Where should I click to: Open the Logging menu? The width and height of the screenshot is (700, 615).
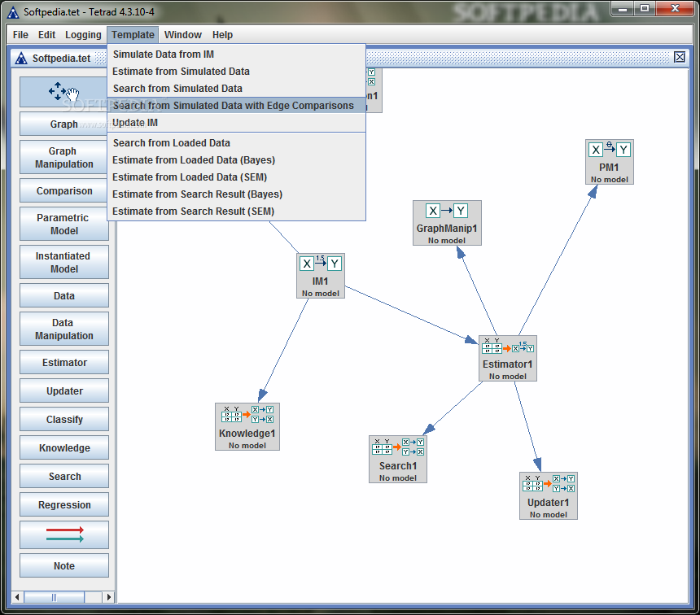(83, 35)
